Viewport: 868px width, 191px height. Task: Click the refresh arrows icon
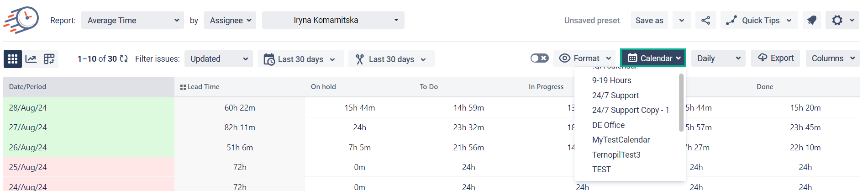(124, 59)
